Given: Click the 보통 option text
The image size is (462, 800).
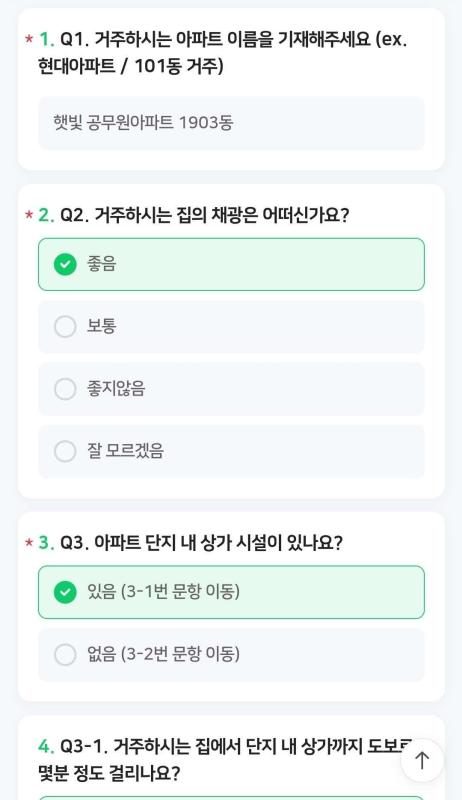Looking at the screenshot, I should pos(101,327).
